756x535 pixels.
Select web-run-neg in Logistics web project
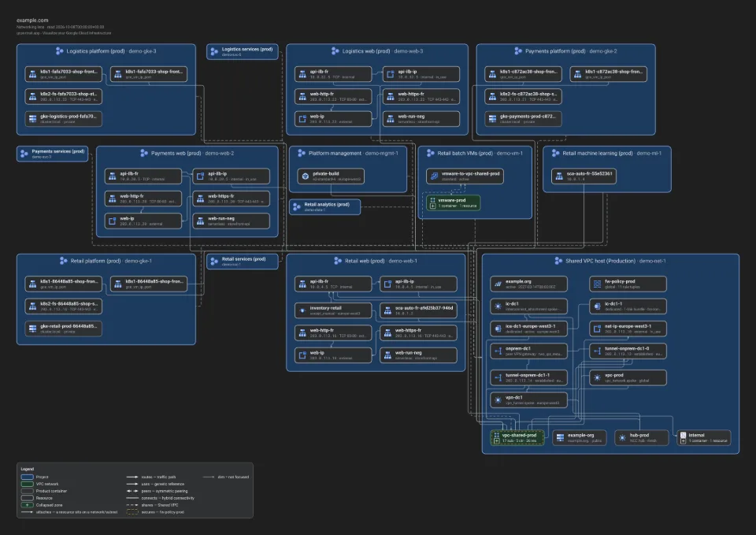[421, 119]
